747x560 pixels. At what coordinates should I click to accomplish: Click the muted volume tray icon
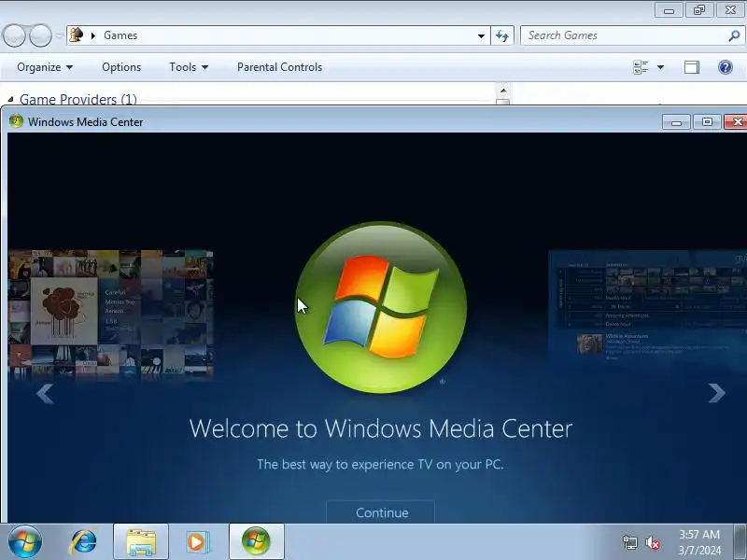coord(653,542)
